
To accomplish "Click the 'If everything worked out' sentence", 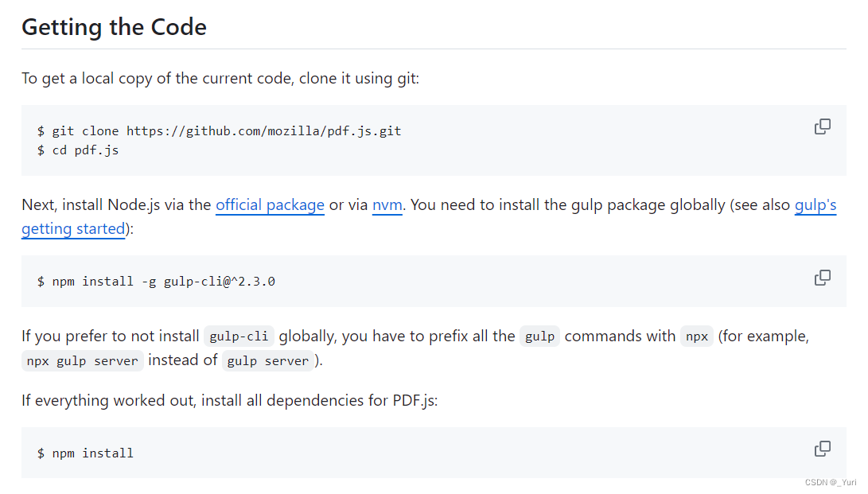I will click(x=229, y=400).
